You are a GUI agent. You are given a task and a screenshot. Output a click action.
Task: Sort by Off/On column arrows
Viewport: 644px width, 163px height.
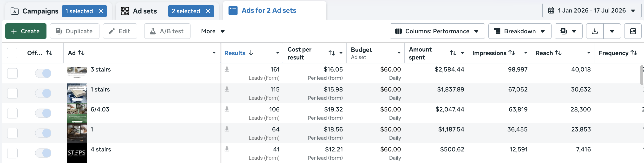pos(49,53)
